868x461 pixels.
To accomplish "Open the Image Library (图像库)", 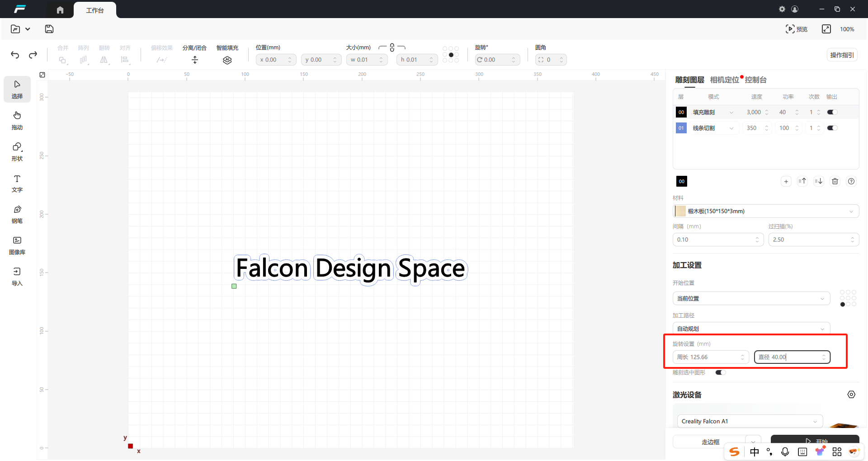I will point(17,245).
